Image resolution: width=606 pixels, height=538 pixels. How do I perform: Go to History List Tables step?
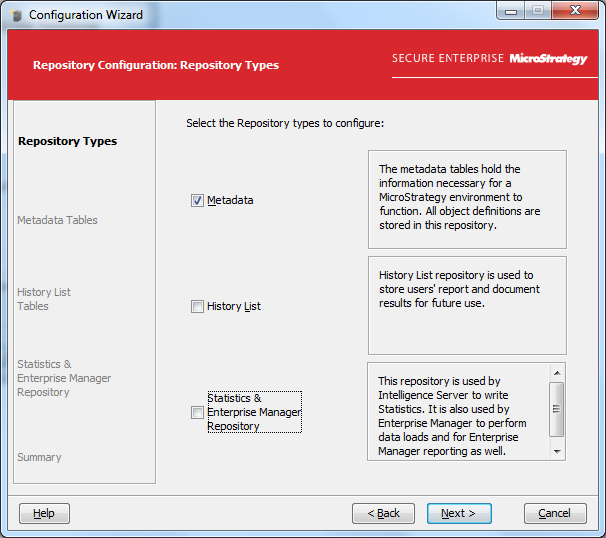(x=44, y=299)
